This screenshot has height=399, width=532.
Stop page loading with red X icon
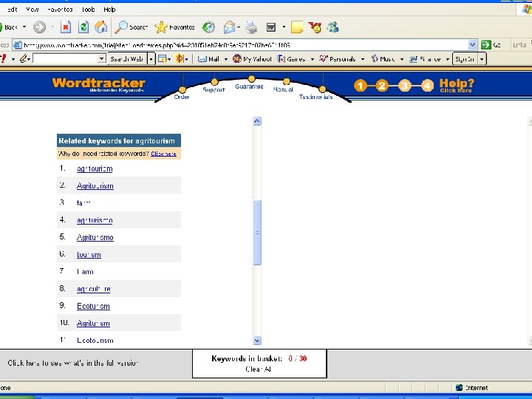[66, 27]
